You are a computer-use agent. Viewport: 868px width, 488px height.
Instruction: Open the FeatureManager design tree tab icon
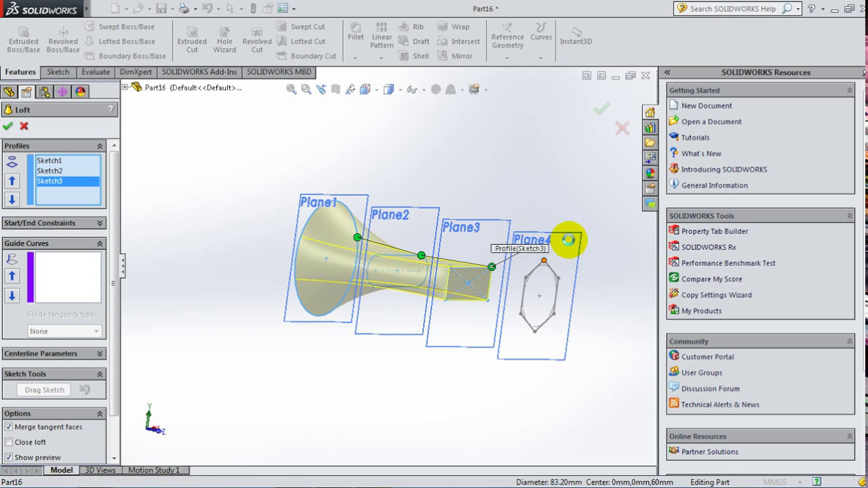tap(9, 91)
